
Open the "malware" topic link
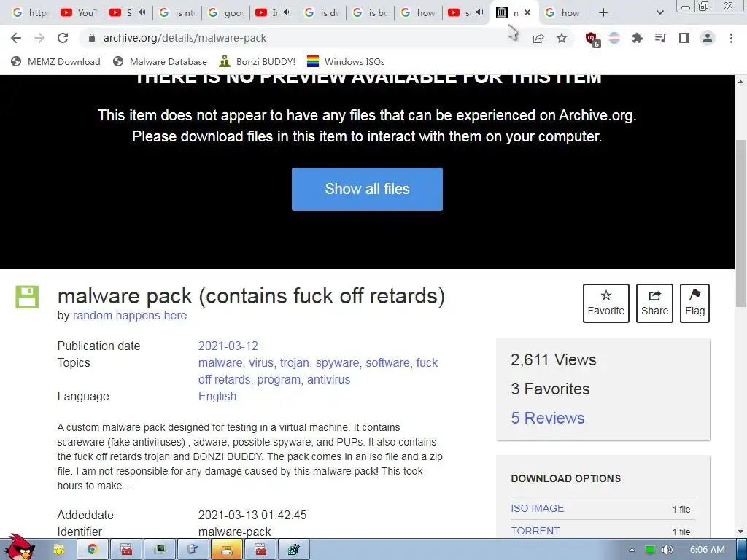(x=220, y=363)
